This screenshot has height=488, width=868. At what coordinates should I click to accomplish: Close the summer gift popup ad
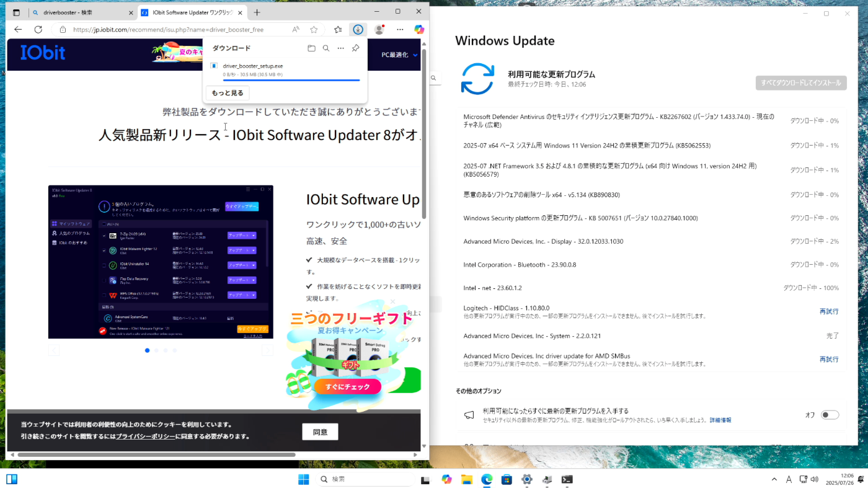(x=392, y=302)
